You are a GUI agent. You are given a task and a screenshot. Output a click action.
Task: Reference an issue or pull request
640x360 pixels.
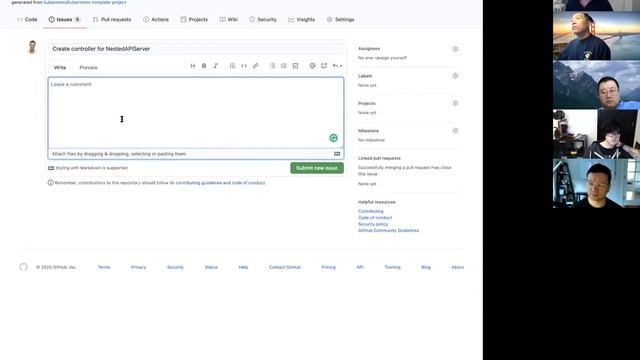(x=324, y=66)
